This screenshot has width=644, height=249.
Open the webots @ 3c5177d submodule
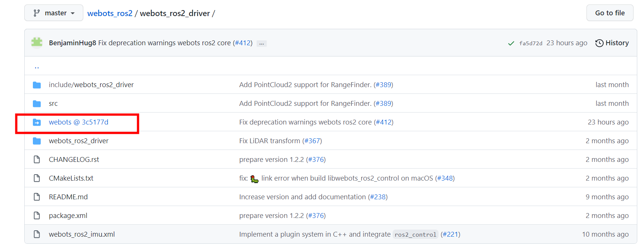click(x=78, y=122)
